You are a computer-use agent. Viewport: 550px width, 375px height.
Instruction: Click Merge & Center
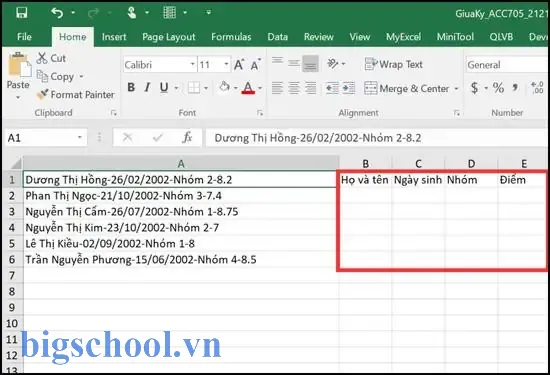tap(407, 88)
